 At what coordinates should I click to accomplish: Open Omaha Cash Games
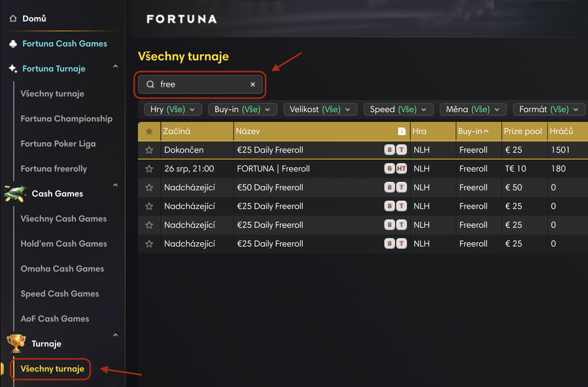coord(62,268)
